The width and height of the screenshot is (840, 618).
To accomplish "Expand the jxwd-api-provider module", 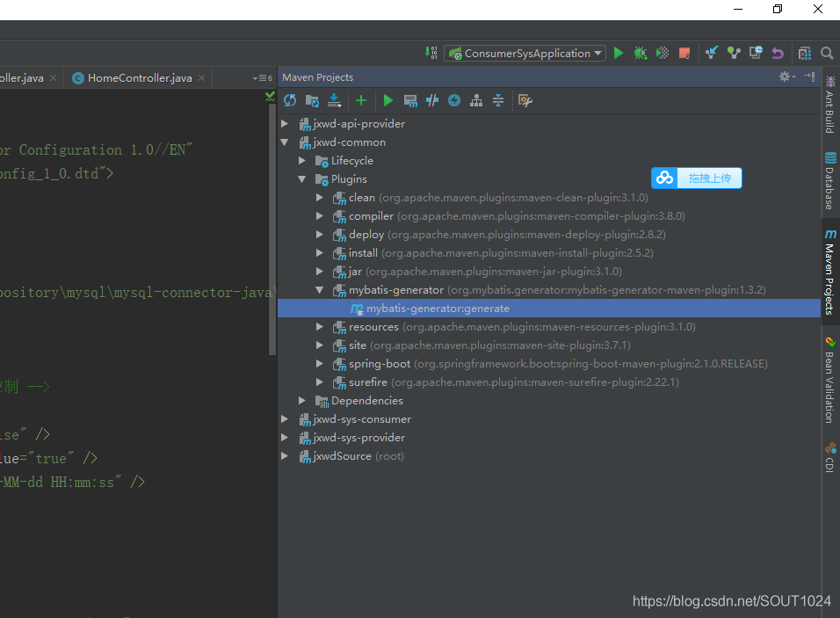I will tap(285, 124).
